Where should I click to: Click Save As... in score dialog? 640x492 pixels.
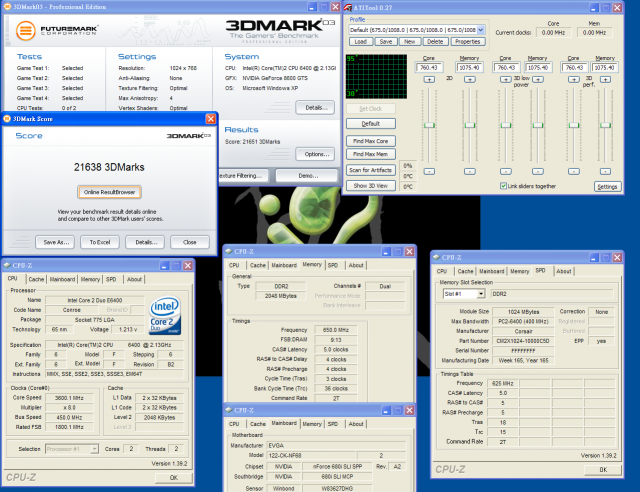point(56,242)
